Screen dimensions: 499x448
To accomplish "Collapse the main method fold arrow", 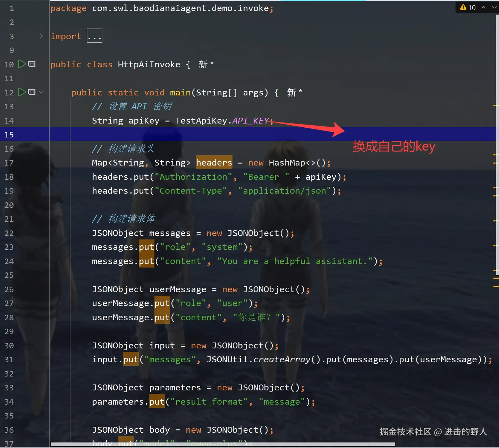I will [41, 92].
